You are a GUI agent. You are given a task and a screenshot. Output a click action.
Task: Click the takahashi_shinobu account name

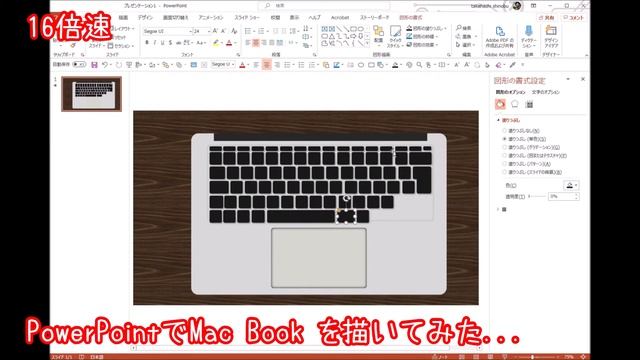click(489, 6)
